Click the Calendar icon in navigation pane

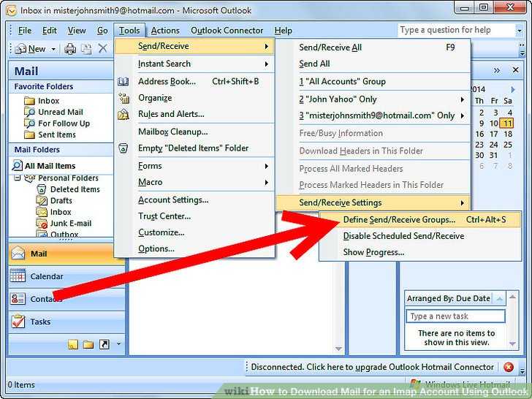coord(18,275)
